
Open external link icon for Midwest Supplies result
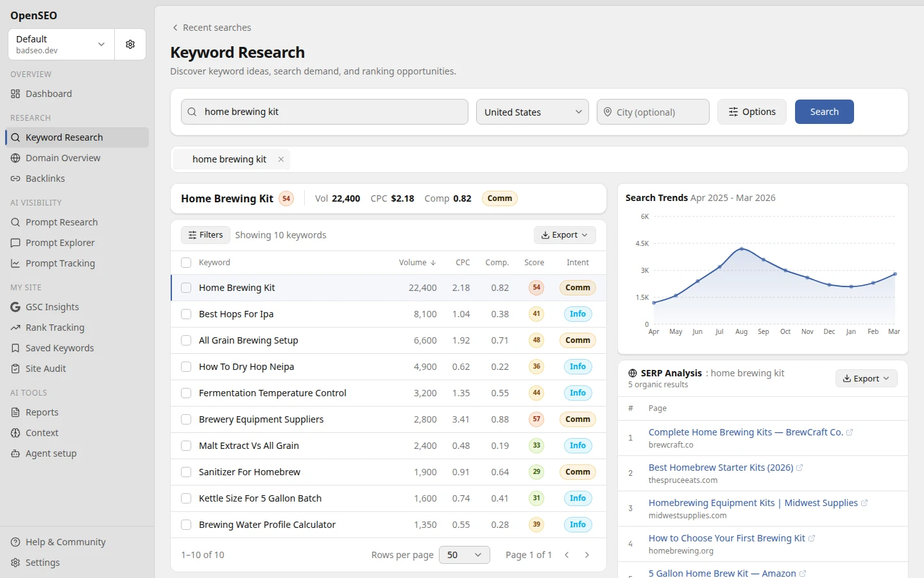pos(864,503)
